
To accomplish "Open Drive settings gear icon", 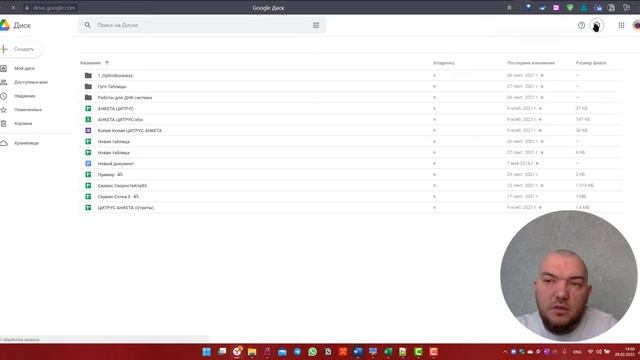I will [596, 25].
